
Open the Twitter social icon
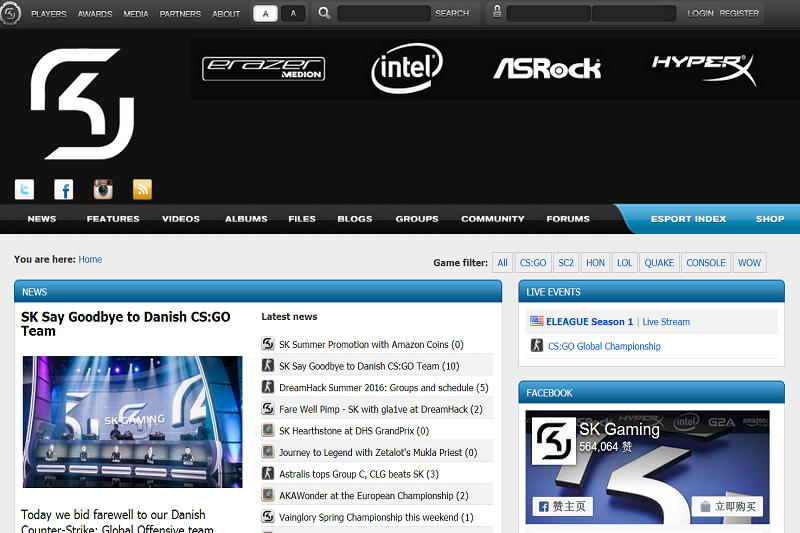(24, 189)
